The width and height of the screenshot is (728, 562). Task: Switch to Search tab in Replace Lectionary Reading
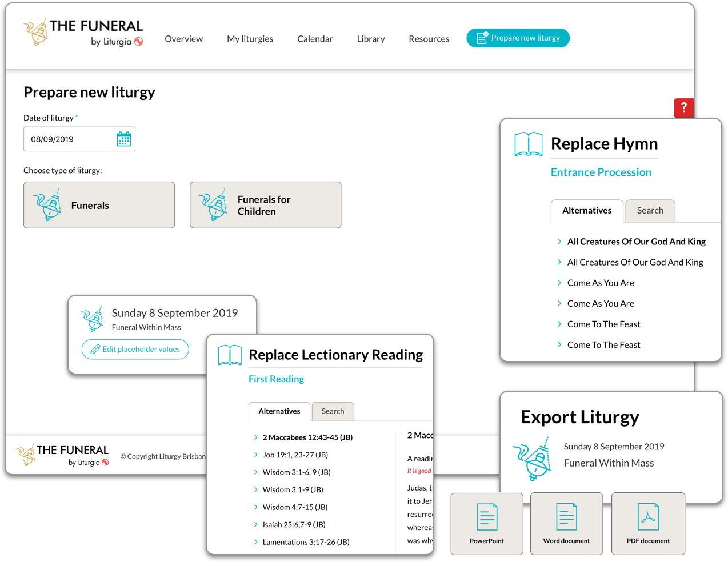click(333, 411)
